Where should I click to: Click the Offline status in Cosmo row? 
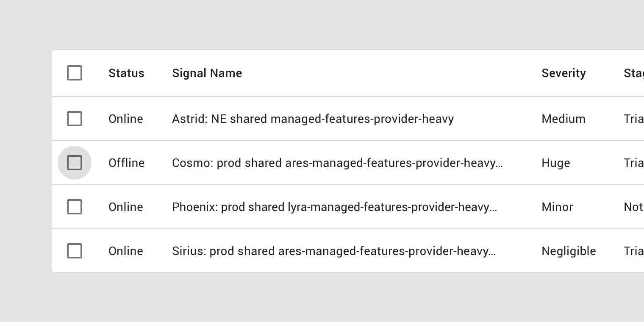126,163
